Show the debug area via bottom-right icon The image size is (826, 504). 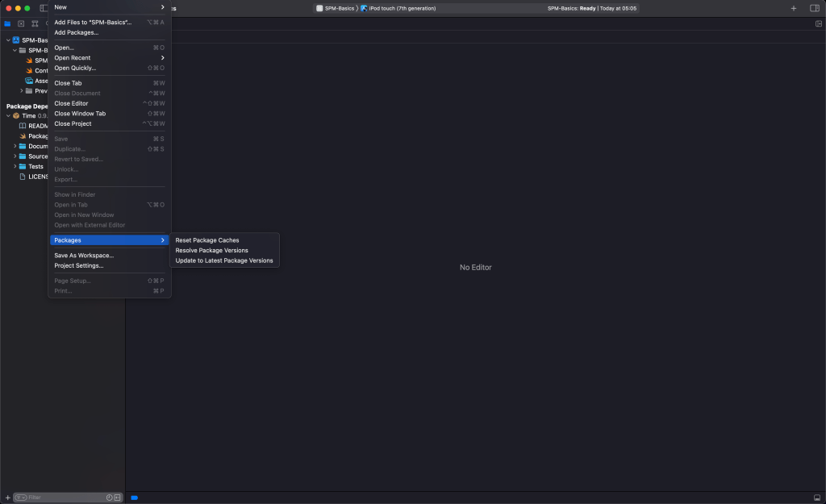[817, 498]
